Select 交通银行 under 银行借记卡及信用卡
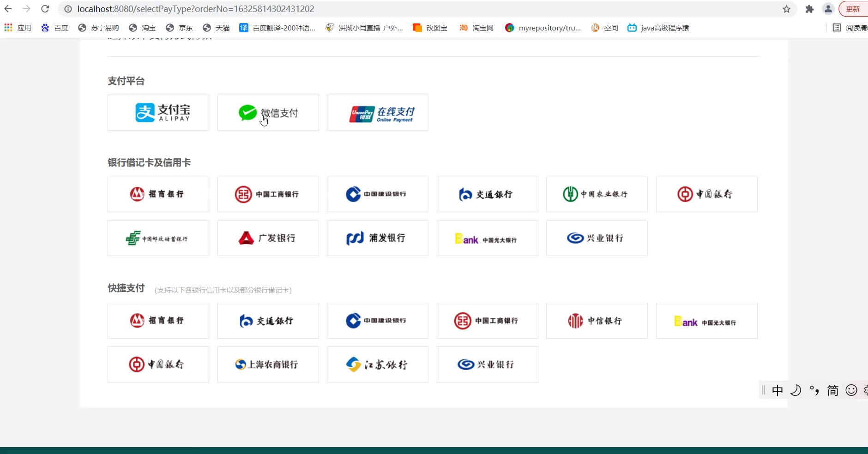The height and width of the screenshot is (454, 868). 488,194
